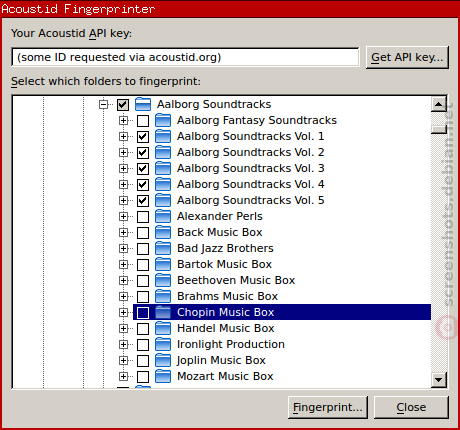Uncheck Aalborg Soundtracks Vol. 3 checkbox
The width and height of the screenshot is (460, 430).
[143, 169]
